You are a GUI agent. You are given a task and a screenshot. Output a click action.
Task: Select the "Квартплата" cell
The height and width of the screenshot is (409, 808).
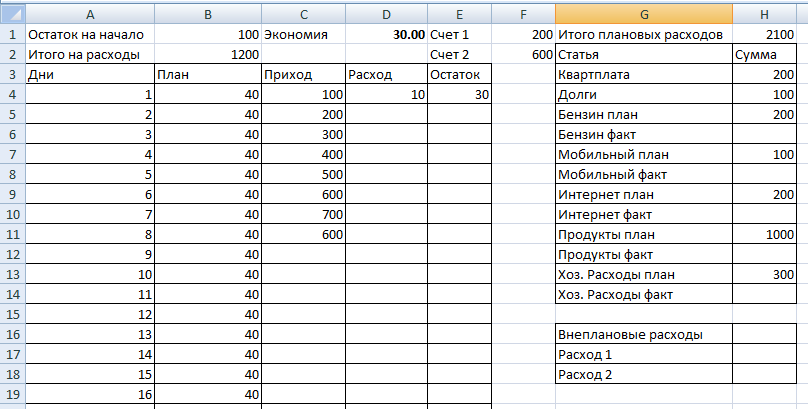[643, 74]
